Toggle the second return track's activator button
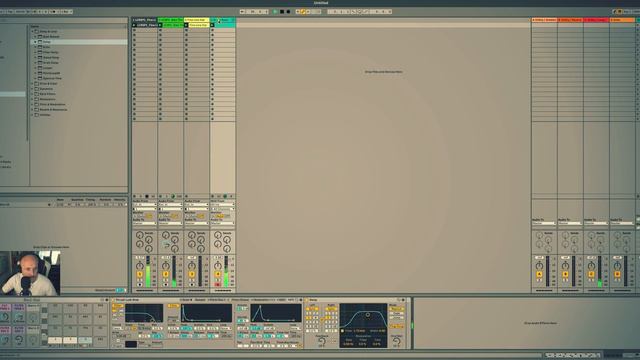 point(565,274)
